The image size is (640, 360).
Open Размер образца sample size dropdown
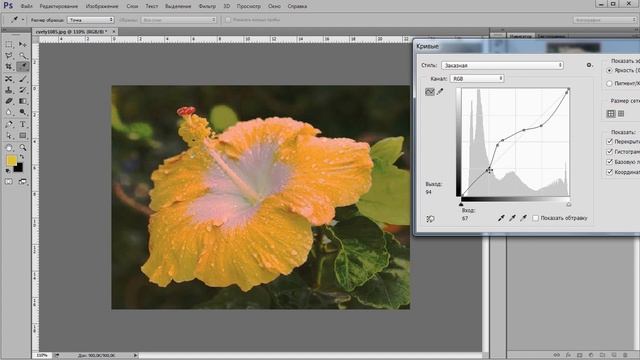91,20
